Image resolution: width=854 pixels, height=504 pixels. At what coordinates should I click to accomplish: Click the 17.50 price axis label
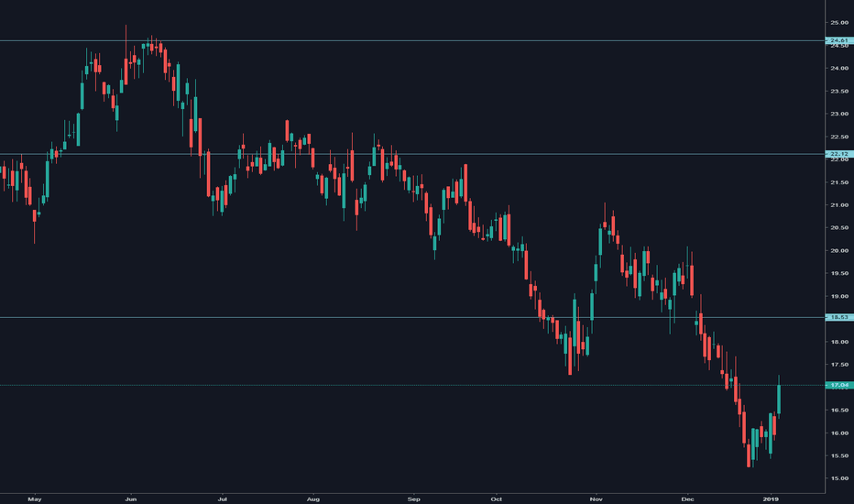[839, 365]
